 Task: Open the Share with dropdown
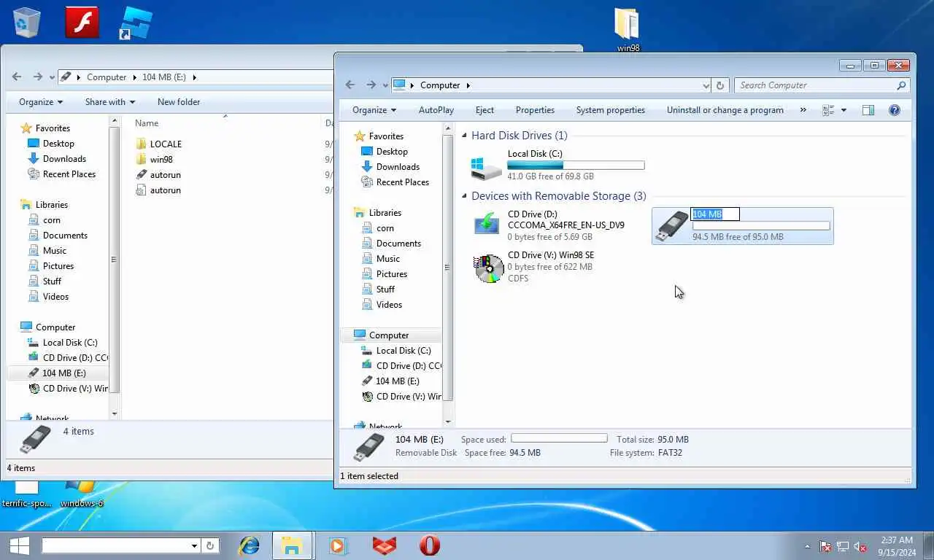[x=110, y=102]
